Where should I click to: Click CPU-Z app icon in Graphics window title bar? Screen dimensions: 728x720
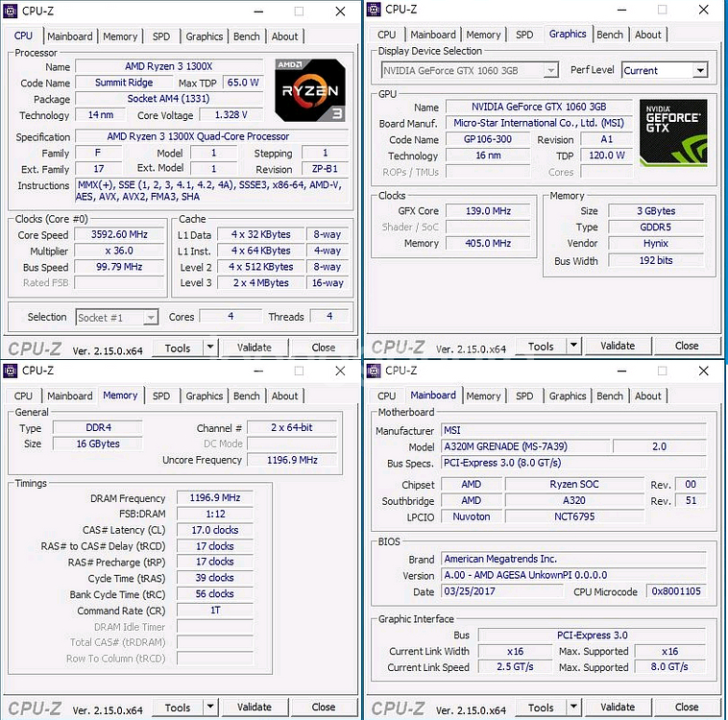coord(374,10)
